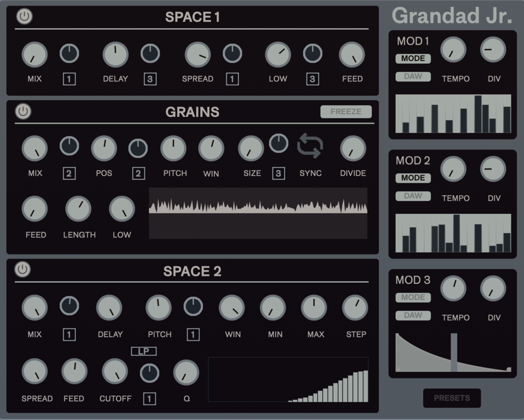524x420 pixels.
Task: Click the GRAINS LOW knob
Action: [x=122, y=209]
